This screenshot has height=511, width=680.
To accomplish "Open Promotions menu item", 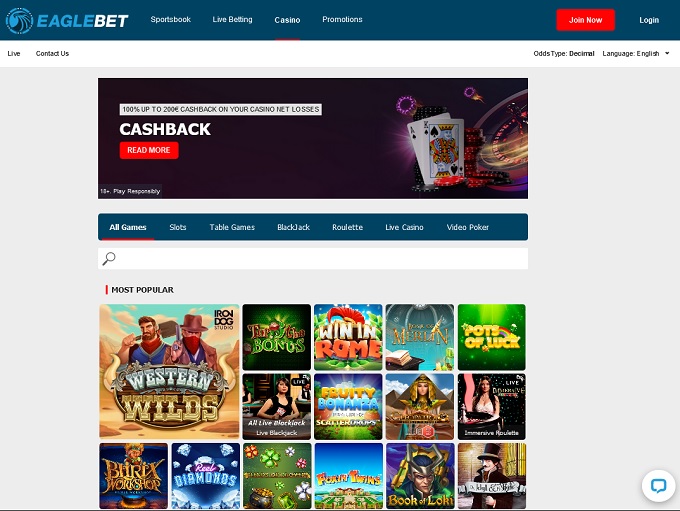I will pyautogui.click(x=342, y=20).
